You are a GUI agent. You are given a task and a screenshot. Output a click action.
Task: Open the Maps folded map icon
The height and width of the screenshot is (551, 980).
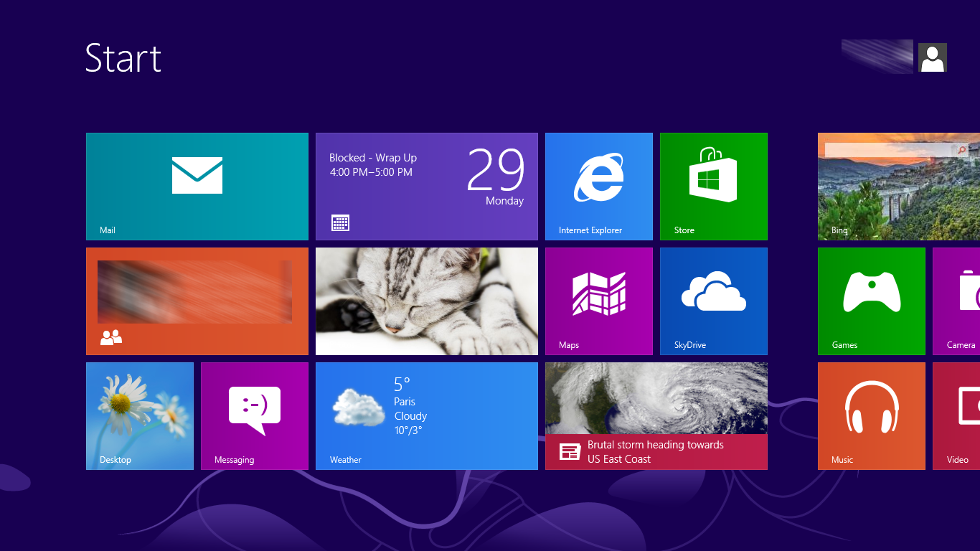point(599,294)
